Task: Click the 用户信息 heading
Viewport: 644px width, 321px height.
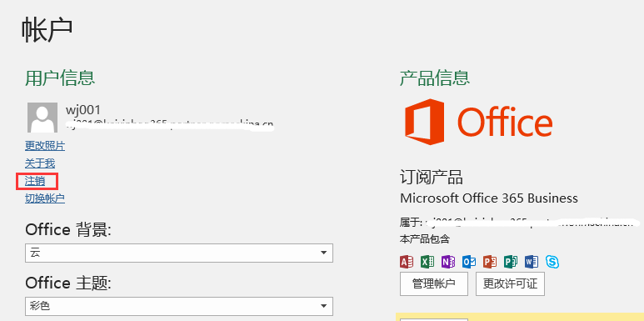Action: click(x=60, y=78)
